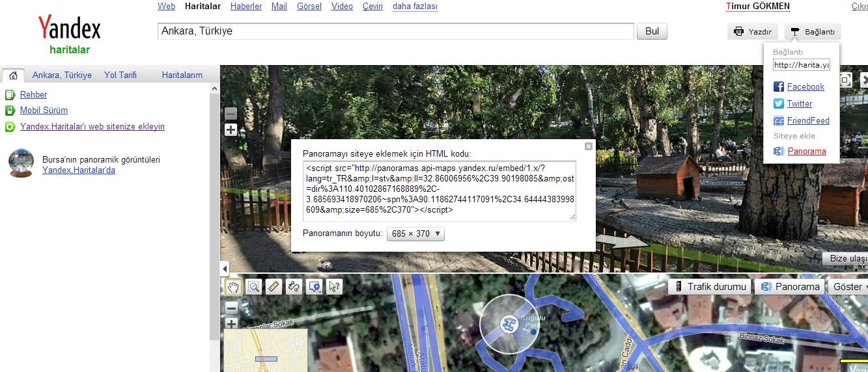Select the what's-here arrow question tool
The image size is (868, 372).
335,286
